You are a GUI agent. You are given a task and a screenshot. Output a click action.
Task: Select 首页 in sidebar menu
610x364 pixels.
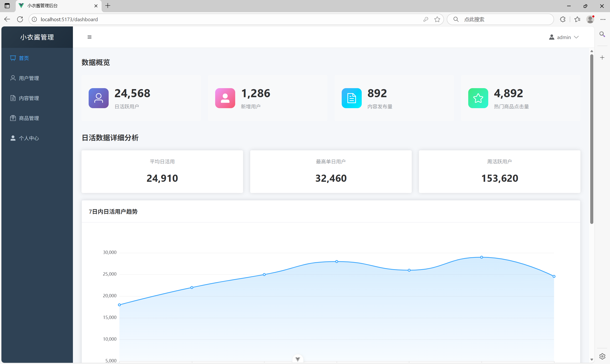click(24, 58)
